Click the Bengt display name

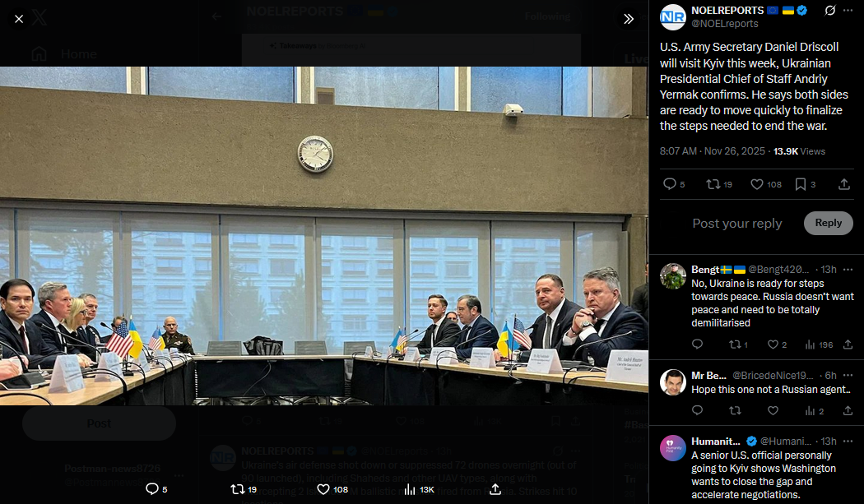704,270
